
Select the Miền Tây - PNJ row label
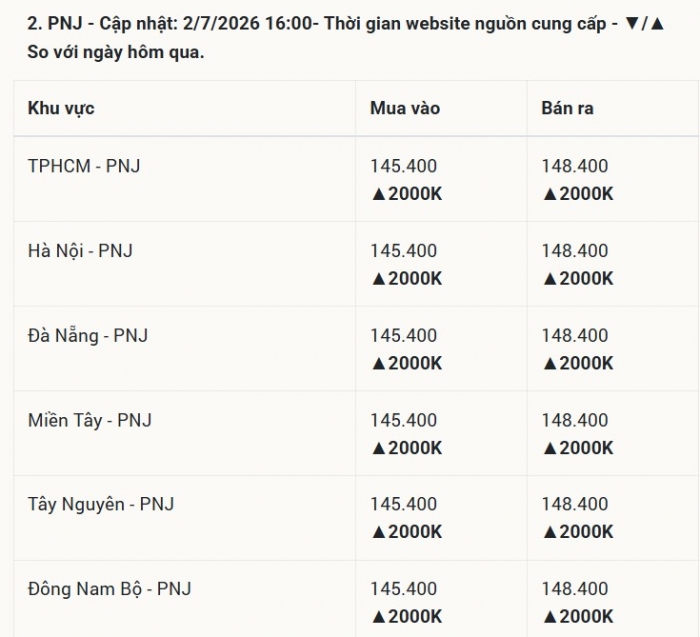pyautogui.click(x=90, y=420)
